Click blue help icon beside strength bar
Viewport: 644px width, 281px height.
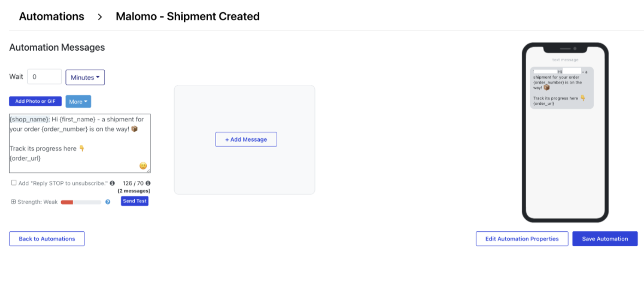tap(108, 202)
